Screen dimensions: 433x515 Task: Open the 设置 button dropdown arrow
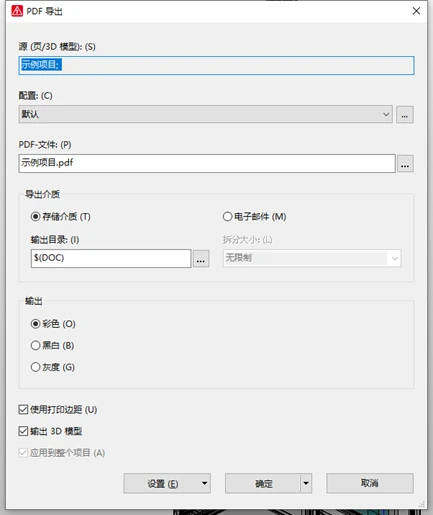click(204, 483)
